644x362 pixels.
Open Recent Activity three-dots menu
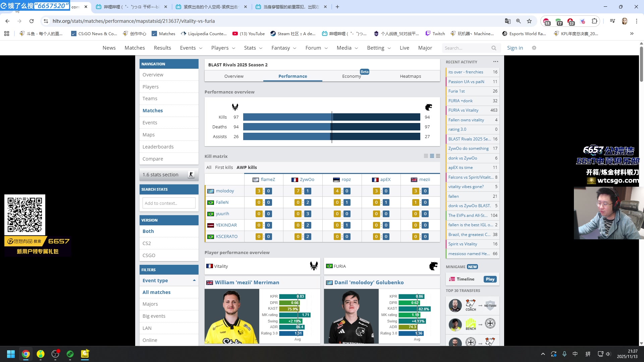(x=495, y=62)
